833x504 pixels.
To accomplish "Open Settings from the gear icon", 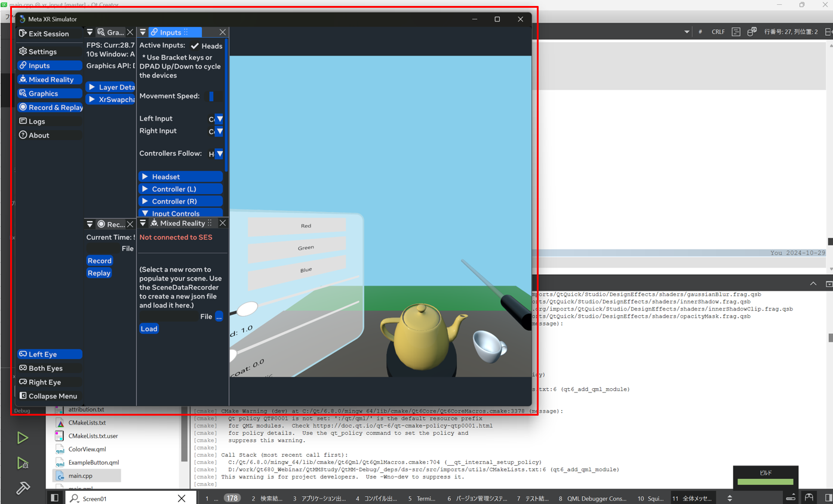I will [23, 52].
